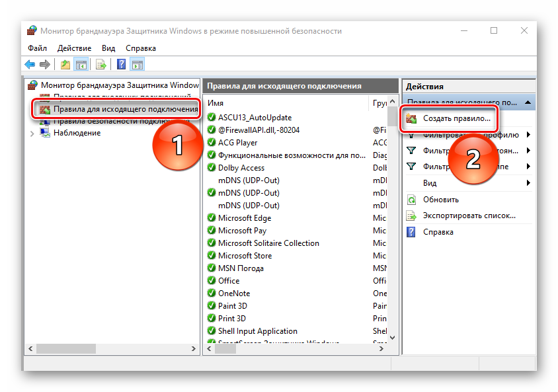Click the blue Help question-mark toolbar icon
The width and height of the screenshot is (558, 392).
(x=122, y=64)
